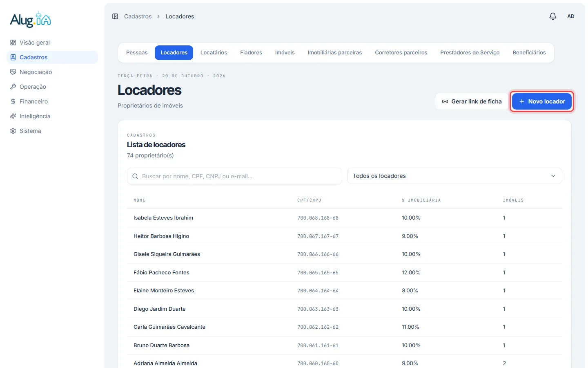Click CPF 700.065.165-65
The width and height of the screenshot is (588, 368).
(x=318, y=273)
